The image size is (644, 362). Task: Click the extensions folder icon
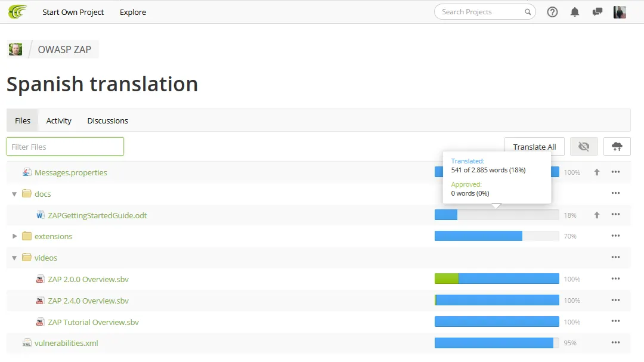pyautogui.click(x=27, y=236)
